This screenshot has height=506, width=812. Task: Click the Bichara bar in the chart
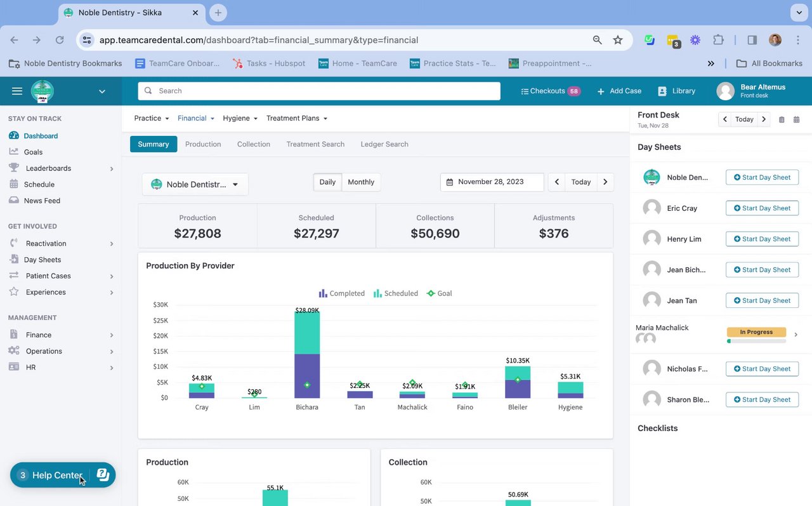click(307, 356)
